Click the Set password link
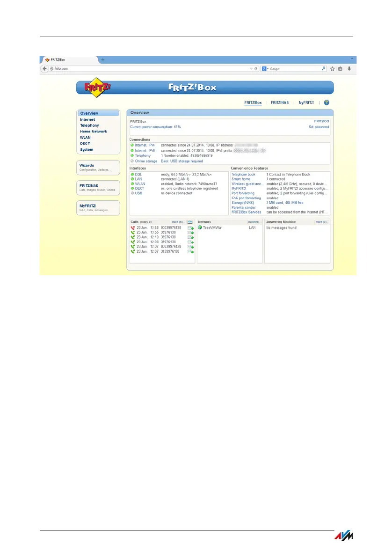Viewport: 392px width, 558px height. (x=319, y=127)
